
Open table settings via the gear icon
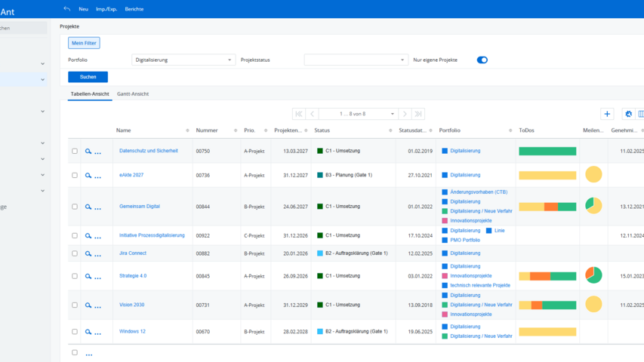[x=628, y=114]
